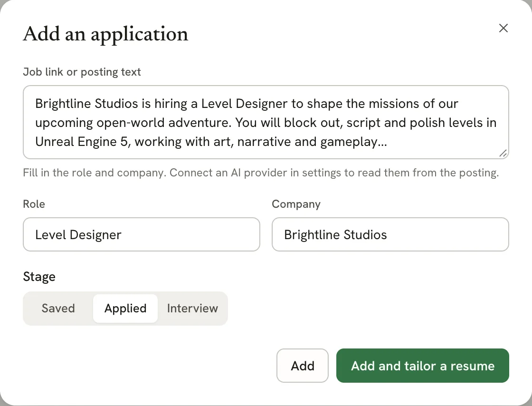Screen dimensions: 532x406
Task: Click the Add an application title
Action: [105, 34]
